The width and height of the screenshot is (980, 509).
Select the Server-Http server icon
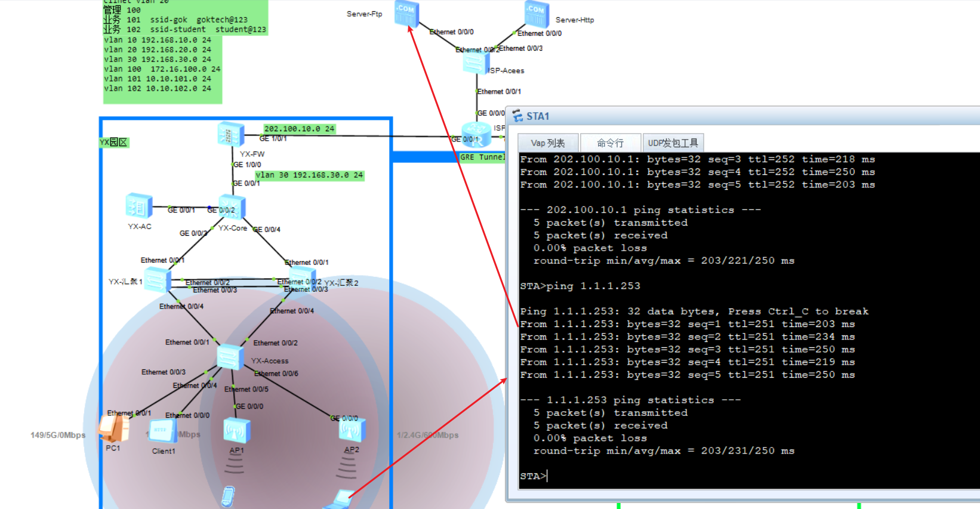tap(537, 14)
